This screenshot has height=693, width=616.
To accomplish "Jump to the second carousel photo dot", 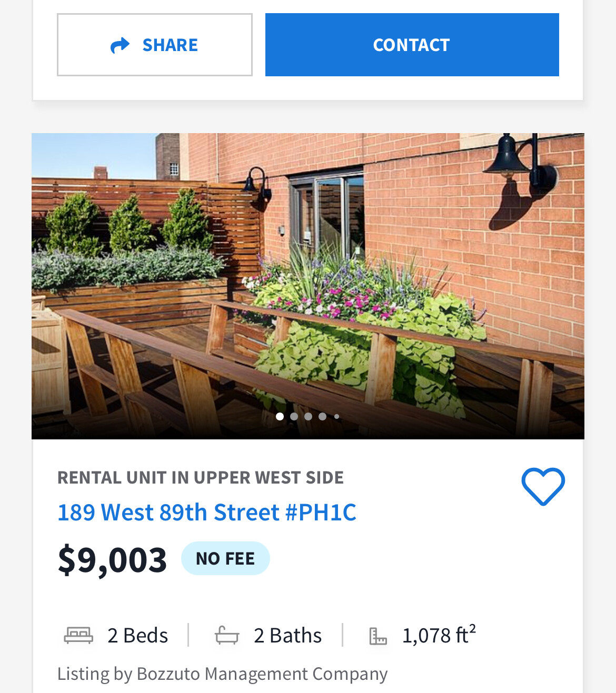I will coord(294,416).
